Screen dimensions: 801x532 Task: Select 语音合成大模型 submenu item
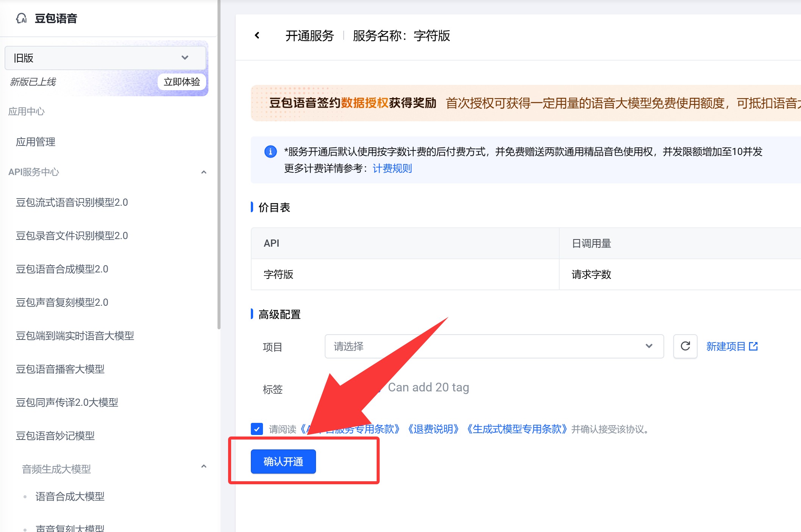tap(70, 496)
